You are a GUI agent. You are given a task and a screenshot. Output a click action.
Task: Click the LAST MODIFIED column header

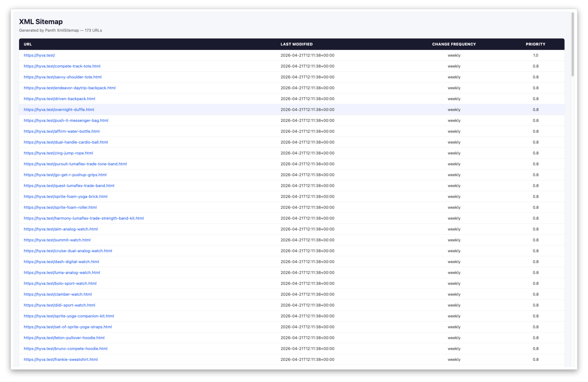[297, 44]
